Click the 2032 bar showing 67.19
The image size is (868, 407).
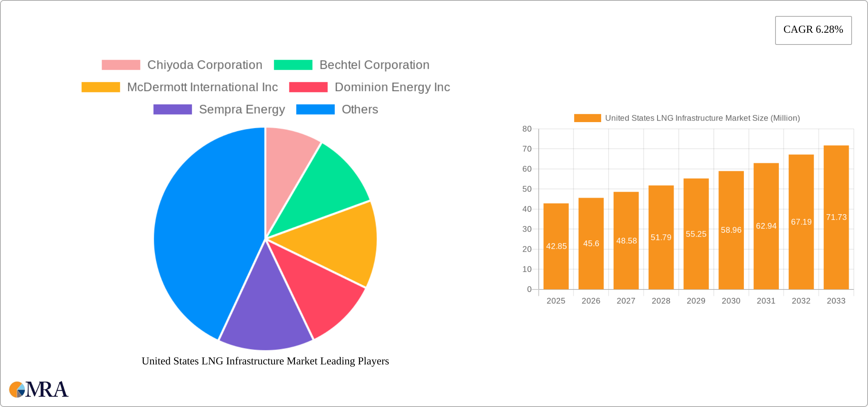pyautogui.click(x=801, y=222)
